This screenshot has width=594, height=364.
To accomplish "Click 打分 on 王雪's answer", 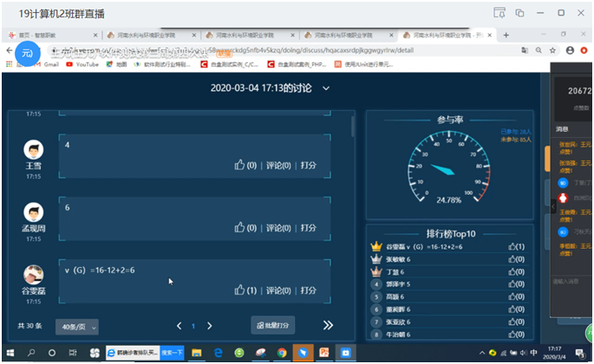I will pos(309,165).
